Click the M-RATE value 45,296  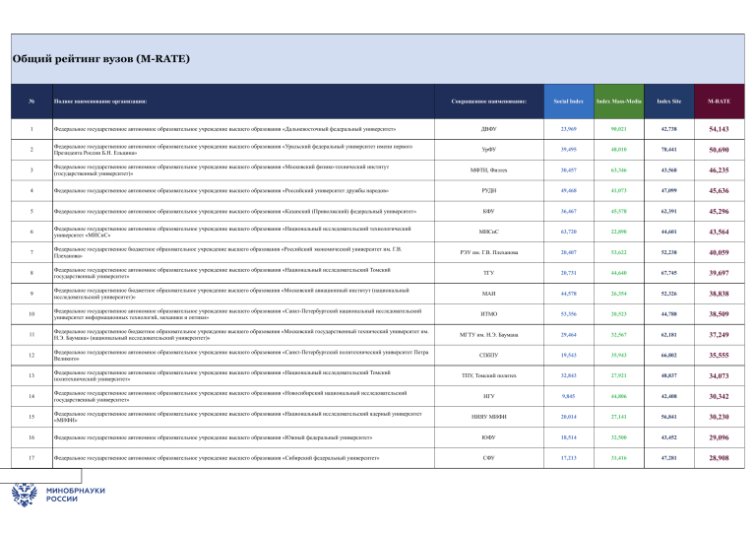tap(719, 211)
